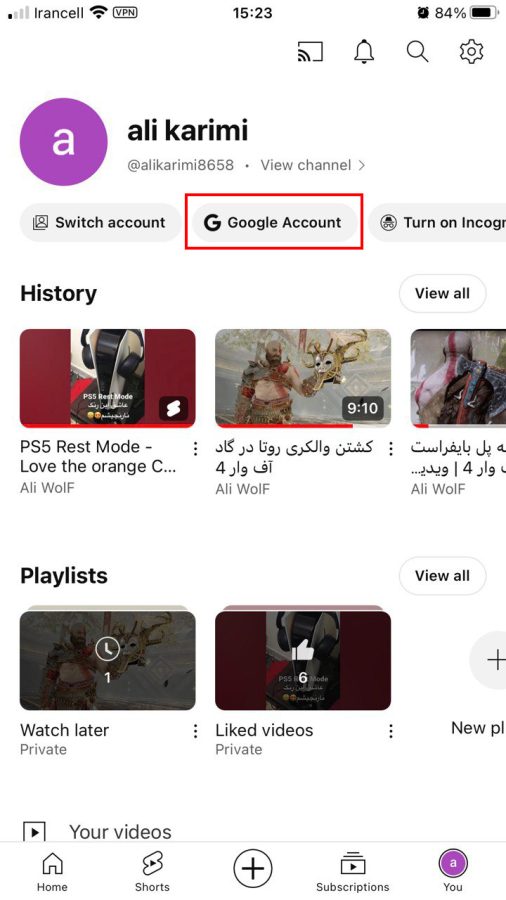
Task: Tap the 15:23 clock in status bar
Action: [253, 13]
